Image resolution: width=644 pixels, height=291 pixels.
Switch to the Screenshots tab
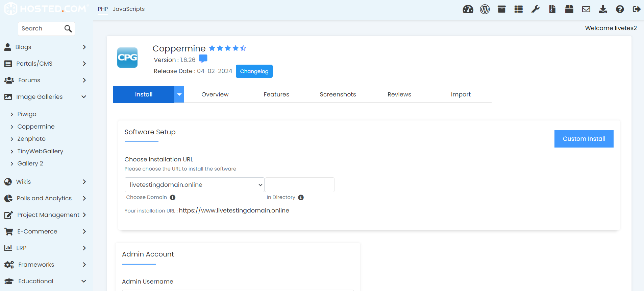338,94
